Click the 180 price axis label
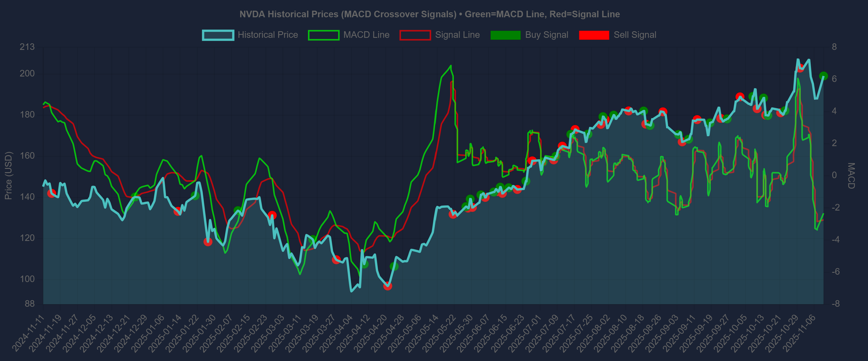 click(27, 115)
